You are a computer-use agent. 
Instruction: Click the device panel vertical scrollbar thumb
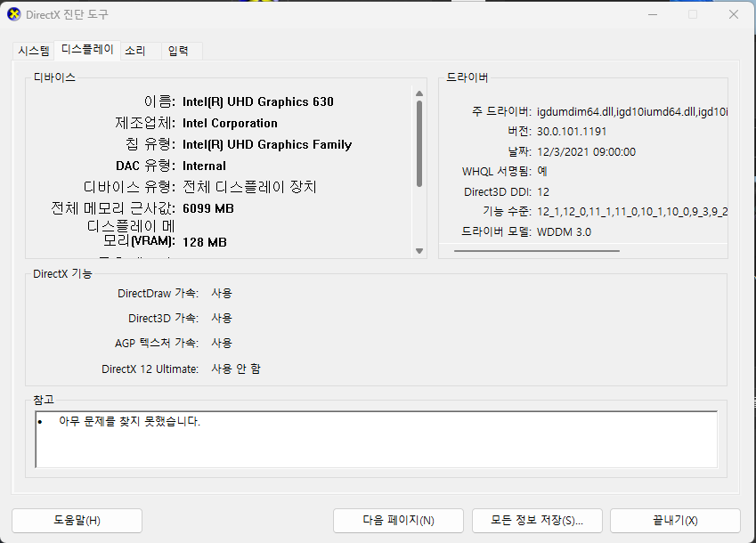coord(419,143)
